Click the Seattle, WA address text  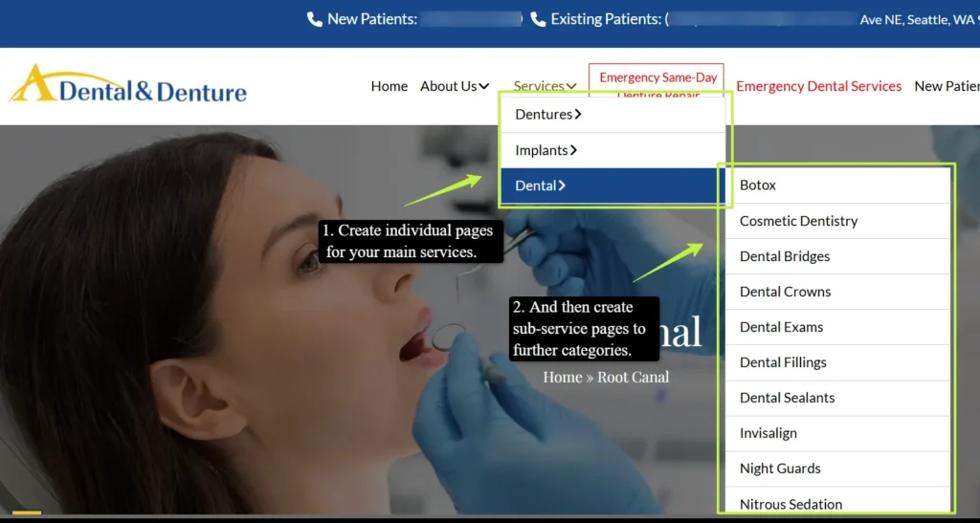[x=919, y=20]
